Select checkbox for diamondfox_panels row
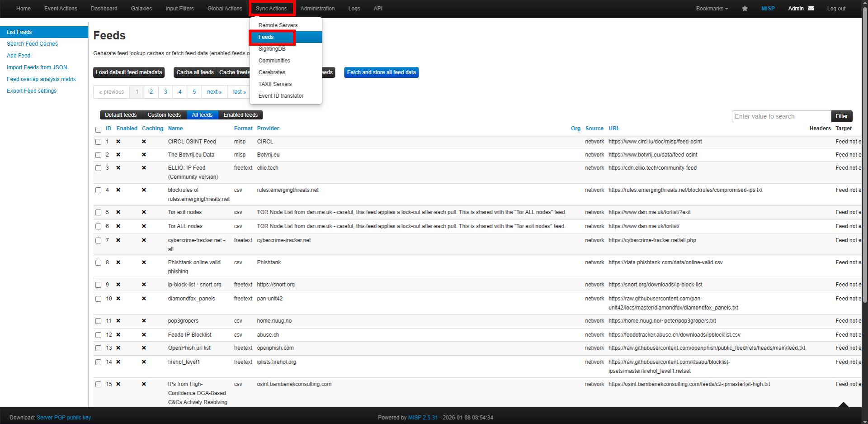Image resolution: width=868 pixels, height=424 pixels. [98, 299]
